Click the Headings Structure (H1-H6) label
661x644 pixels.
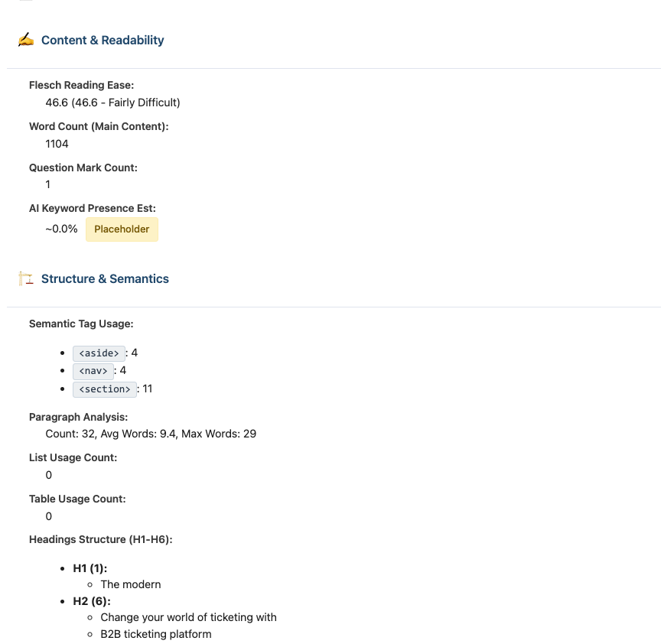pos(101,539)
